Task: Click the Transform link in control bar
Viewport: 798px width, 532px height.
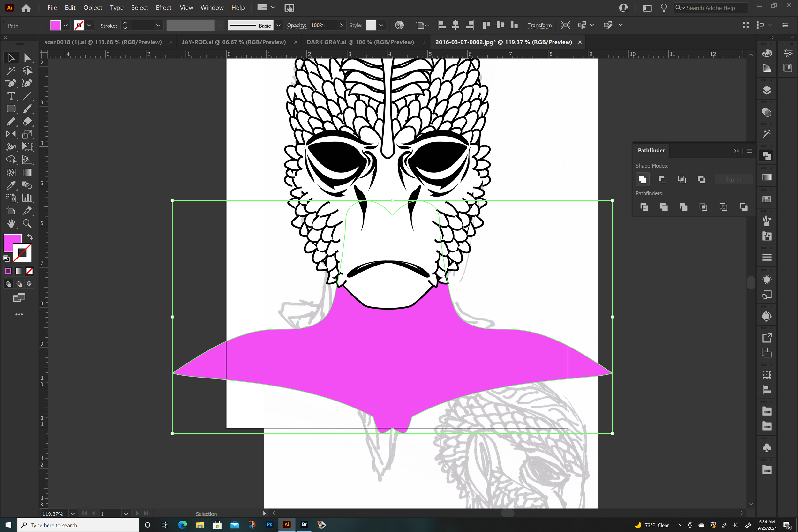Action: point(539,26)
